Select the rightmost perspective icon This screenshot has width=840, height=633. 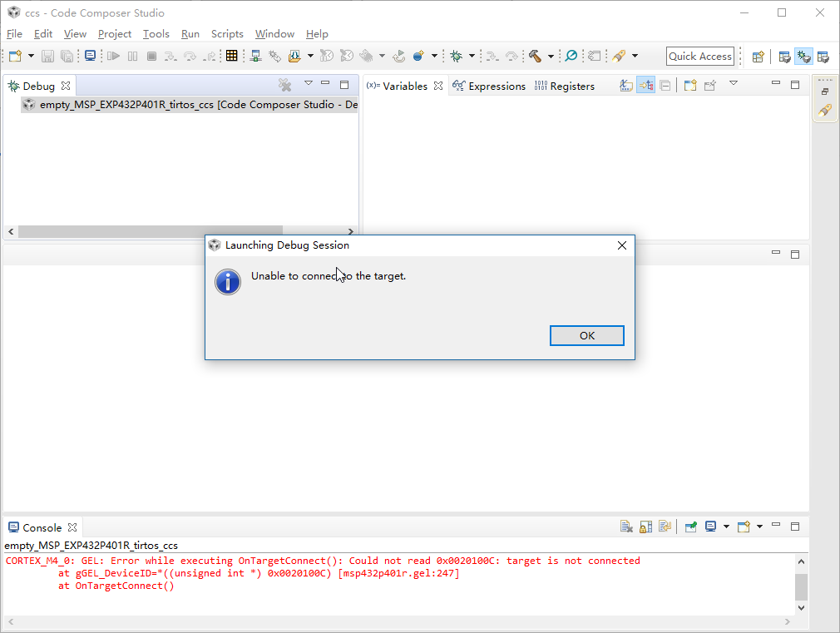[823, 57]
